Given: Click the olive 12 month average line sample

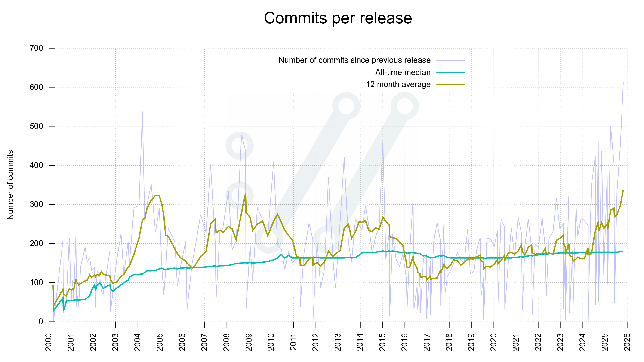Looking at the screenshot, I should [x=450, y=85].
